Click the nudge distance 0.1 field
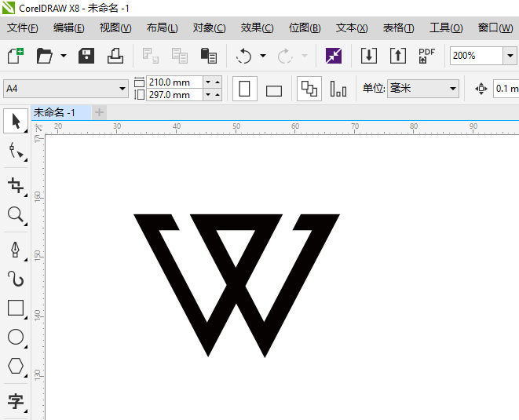The width and height of the screenshot is (519, 420). (x=506, y=89)
